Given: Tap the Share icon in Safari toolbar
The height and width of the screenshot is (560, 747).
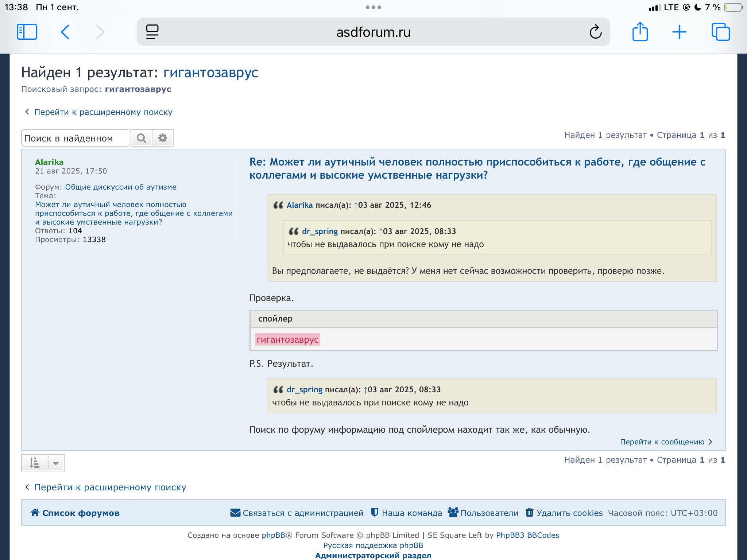Looking at the screenshot, I should click(x=640, y=32).
